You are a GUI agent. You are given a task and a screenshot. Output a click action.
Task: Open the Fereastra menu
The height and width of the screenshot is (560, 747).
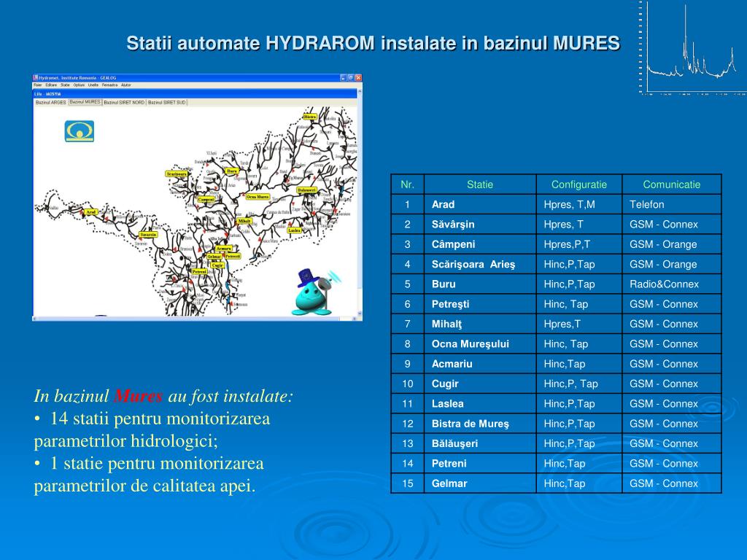click(109, 85)
